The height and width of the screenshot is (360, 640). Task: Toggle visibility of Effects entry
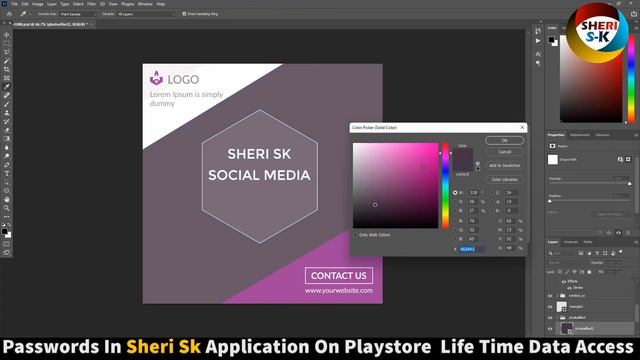[564, 282]
